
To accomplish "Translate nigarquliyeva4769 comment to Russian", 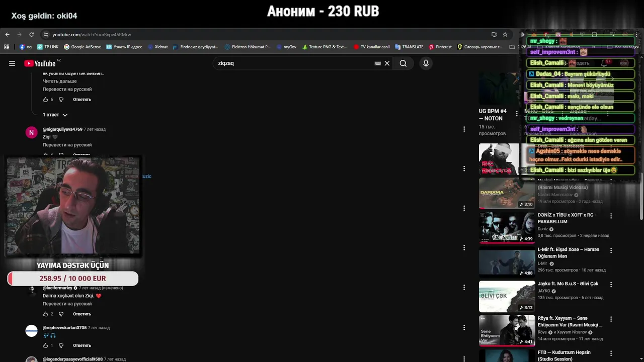I will 67,145.
